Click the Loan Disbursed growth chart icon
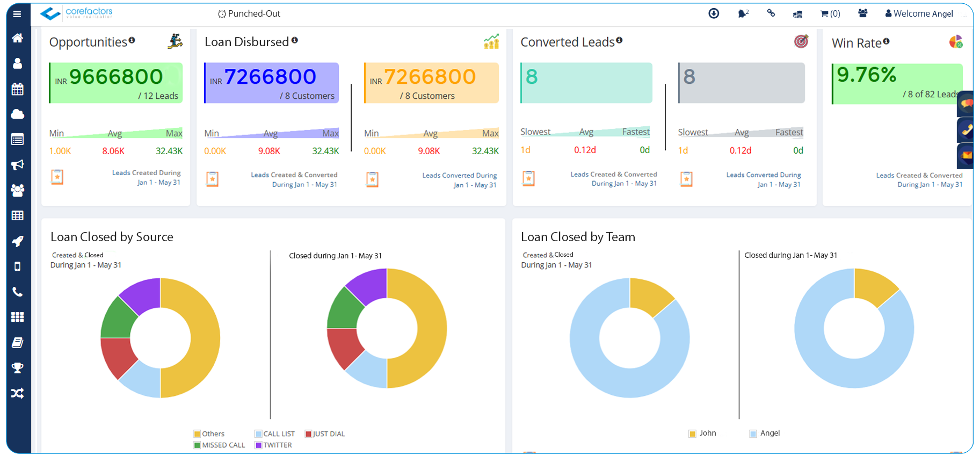Image resolution: width=980 pixels, height=455 pixels. (491, 41)
